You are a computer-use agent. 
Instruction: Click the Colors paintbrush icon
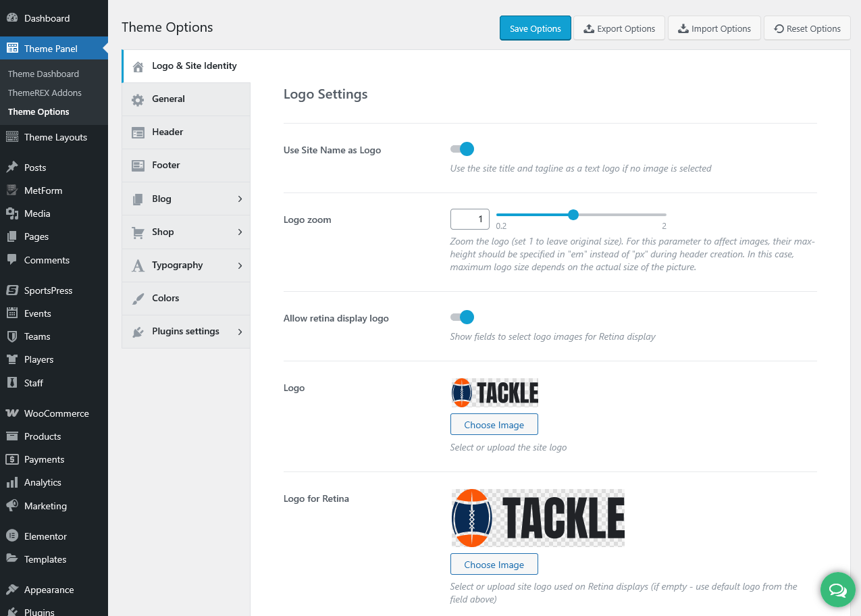(x=138, y=299)
